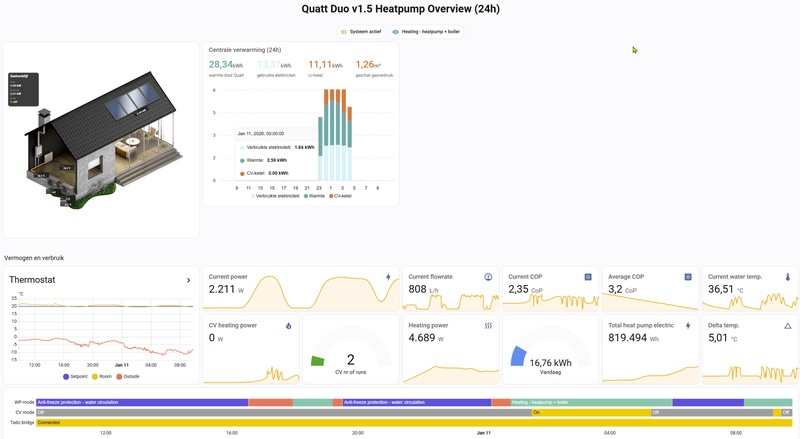The image size is (800, 439).
Task: Open Thermostat details via chevron arrow
Action: tap(188, 280)
